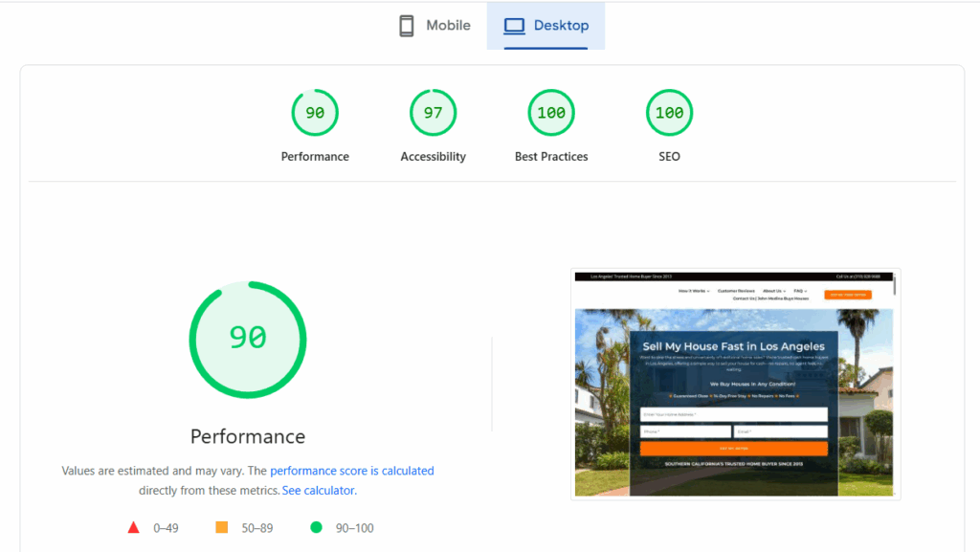
Task: Click the large 90 Performance gauge
Action: [248, 339]
